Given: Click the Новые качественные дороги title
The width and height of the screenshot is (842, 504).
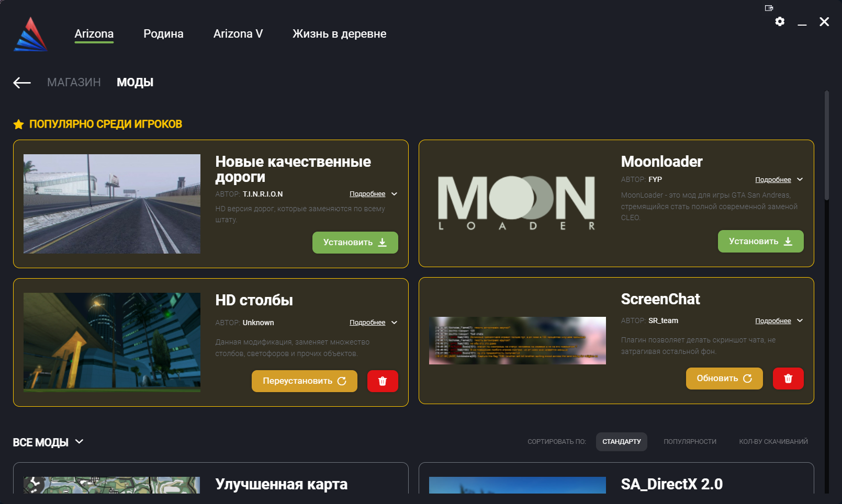Looking at the screenshot, I should [293, 169].
